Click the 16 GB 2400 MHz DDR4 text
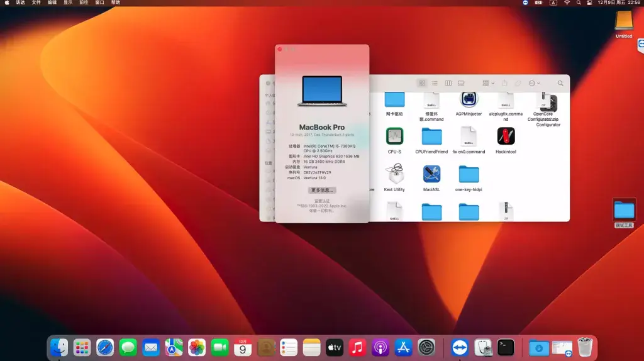 point(324,162)
